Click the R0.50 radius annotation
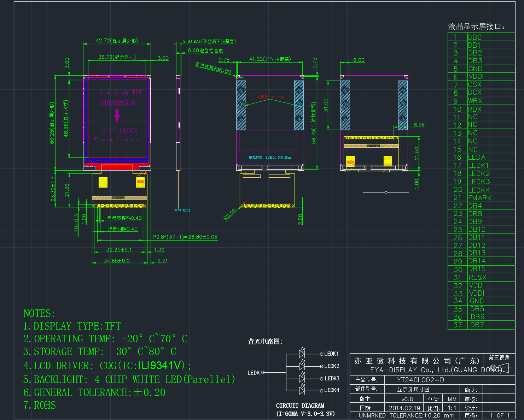Screen dimensions: 524x420 click(229, 215)
